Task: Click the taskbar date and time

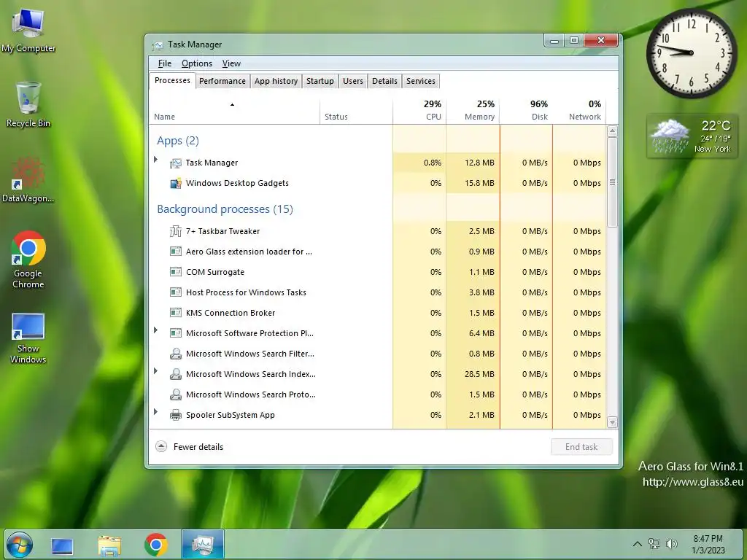Action: pyautogui.click(x=708, y=544)
